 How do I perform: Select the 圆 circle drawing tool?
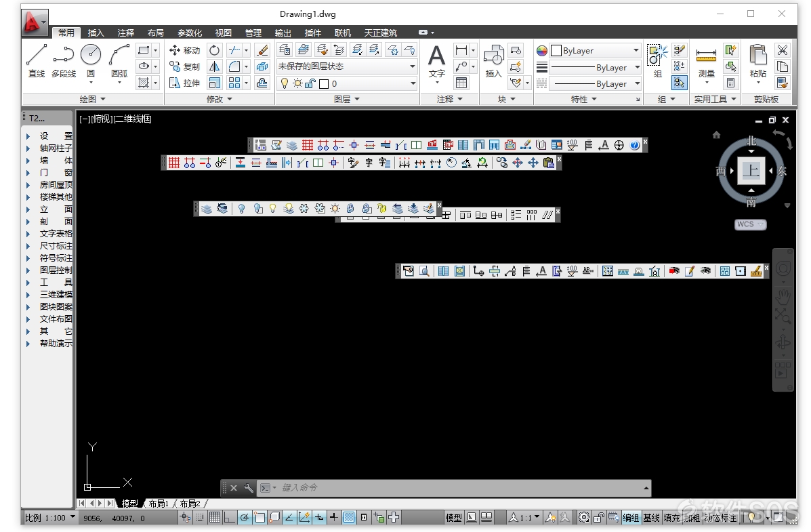point(91,61)
